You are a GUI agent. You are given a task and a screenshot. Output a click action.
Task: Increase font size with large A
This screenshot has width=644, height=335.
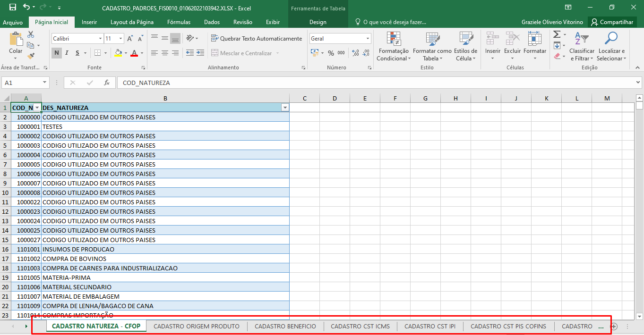tap(130, 39)
